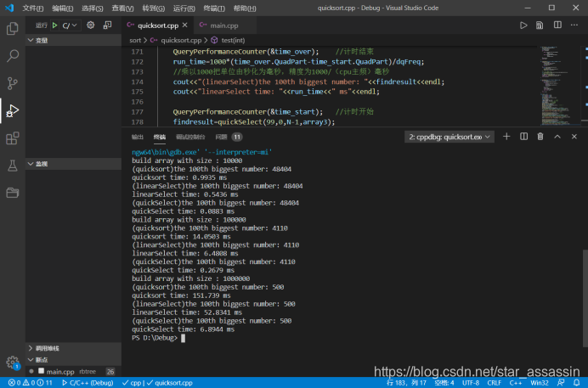
Task: Click cpp check item in status bar
Action: pyautogui.click(x=131, y=383)
